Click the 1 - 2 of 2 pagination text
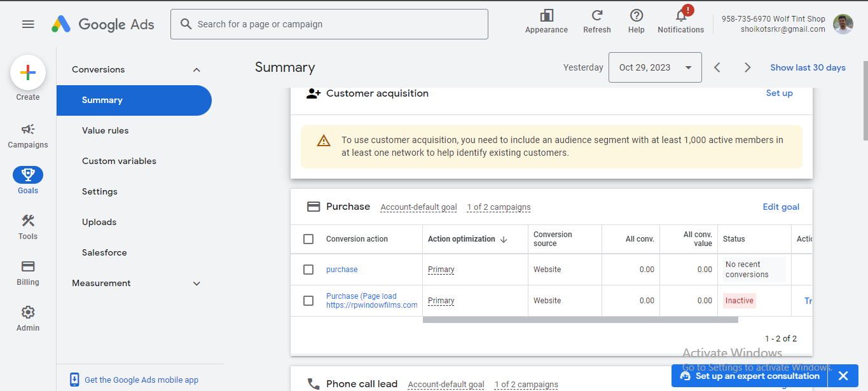The width and height of the screenshot is (868, 391). click(781, 339)
